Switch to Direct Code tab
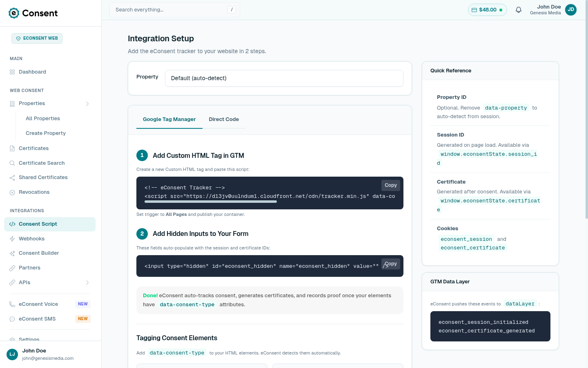 [224, 119]
